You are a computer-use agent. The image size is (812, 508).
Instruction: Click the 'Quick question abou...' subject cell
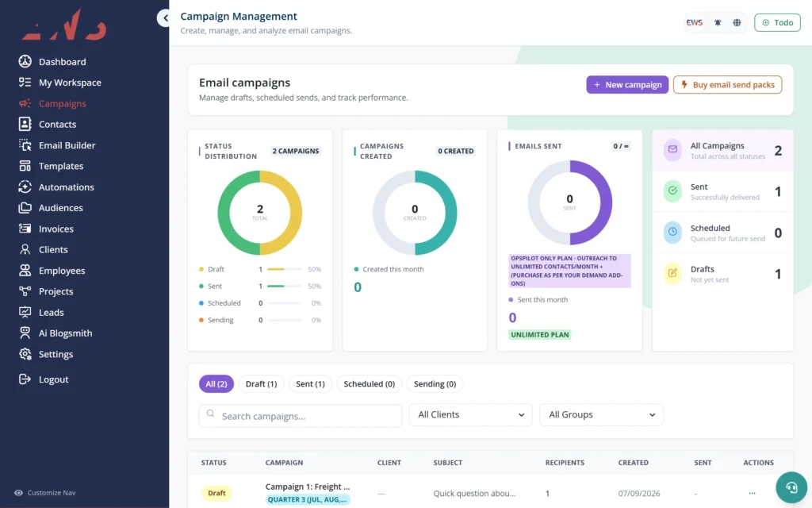474,494
